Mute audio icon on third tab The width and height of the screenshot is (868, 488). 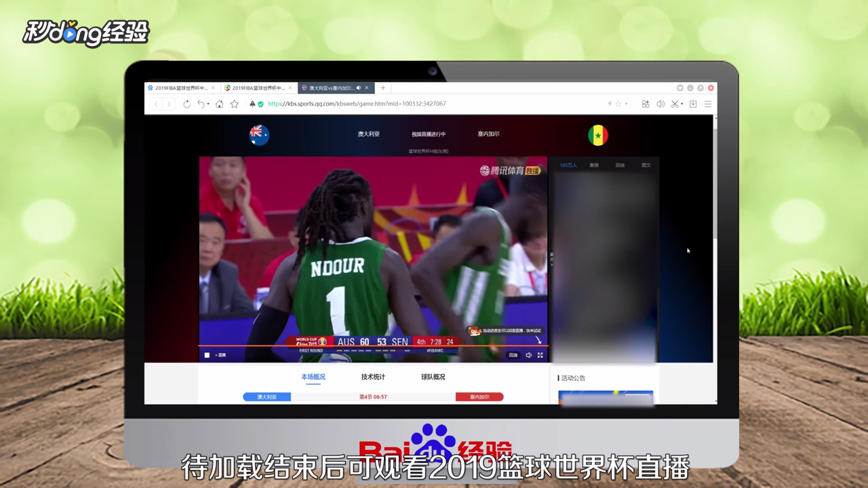[359, 87]
